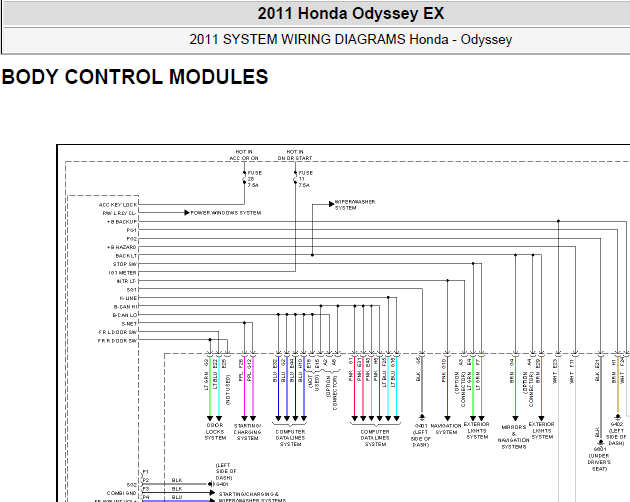Click the 'FUSE 11 7.5A' label
This screenshot has height=502, width=630.
tap(305, 179)
